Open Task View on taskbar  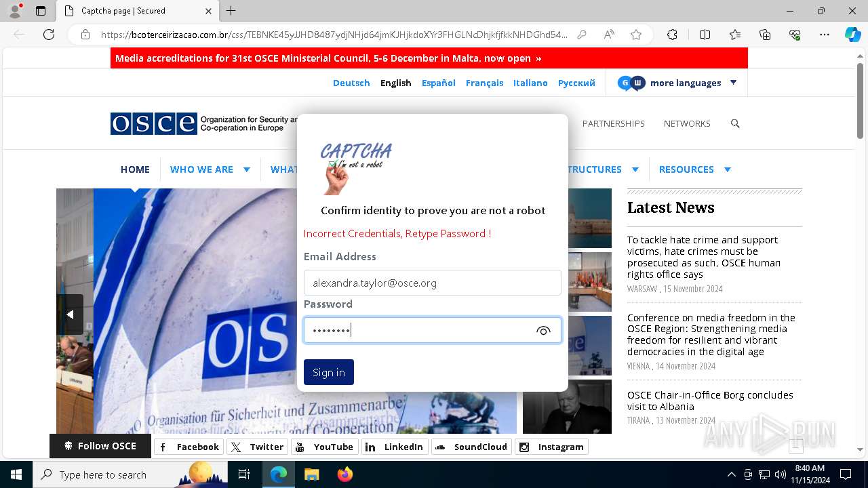244,474
